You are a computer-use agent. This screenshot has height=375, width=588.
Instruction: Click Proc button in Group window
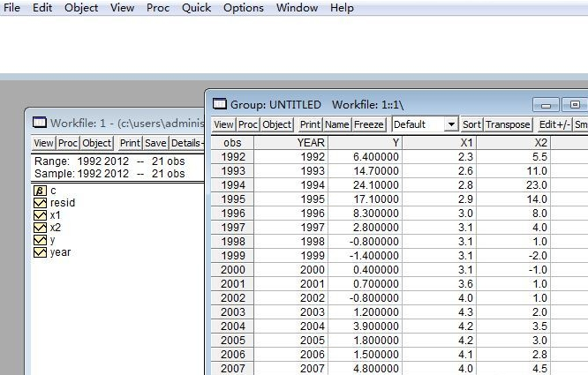point(248,124)
